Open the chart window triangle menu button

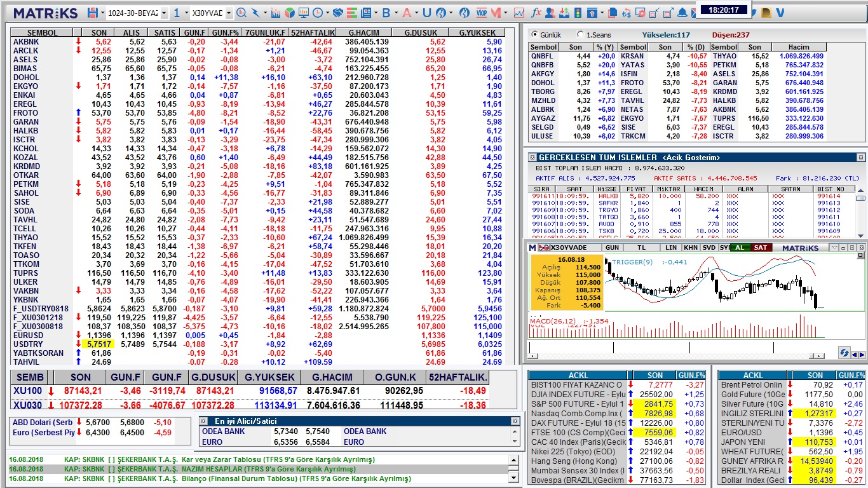pyautogui.click(x=834, y=248)
